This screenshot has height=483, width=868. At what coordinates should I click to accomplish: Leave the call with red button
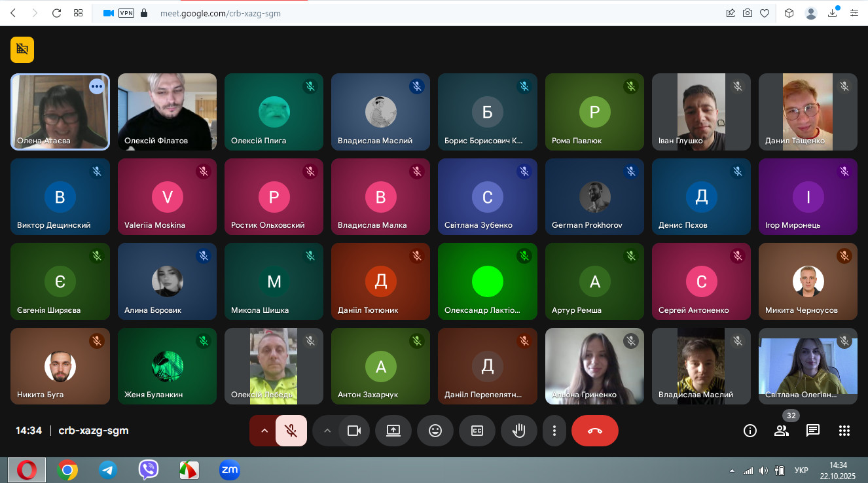(594, 431)
